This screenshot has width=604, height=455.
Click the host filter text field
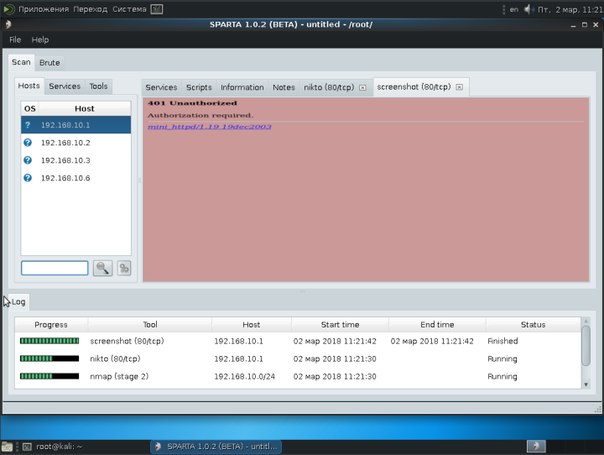(x=55, y=268)
